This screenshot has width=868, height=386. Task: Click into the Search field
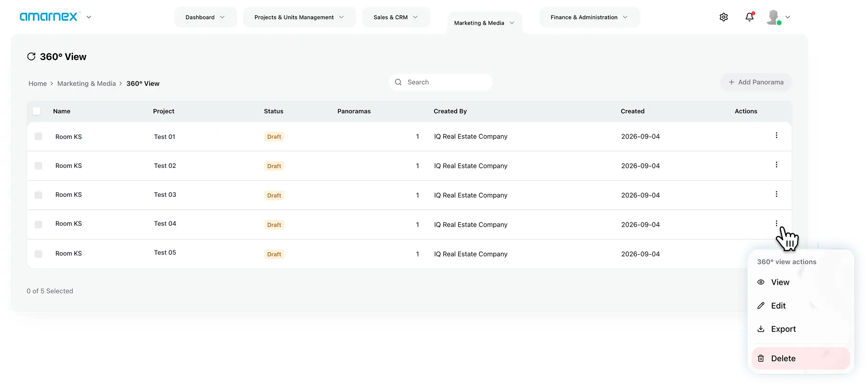pos(441,82)
